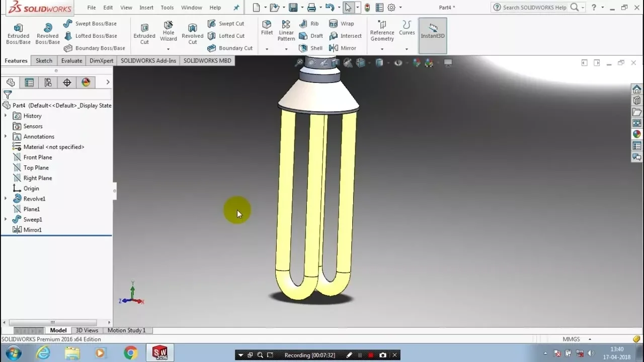Select the Shell tool

coord(310,48)
